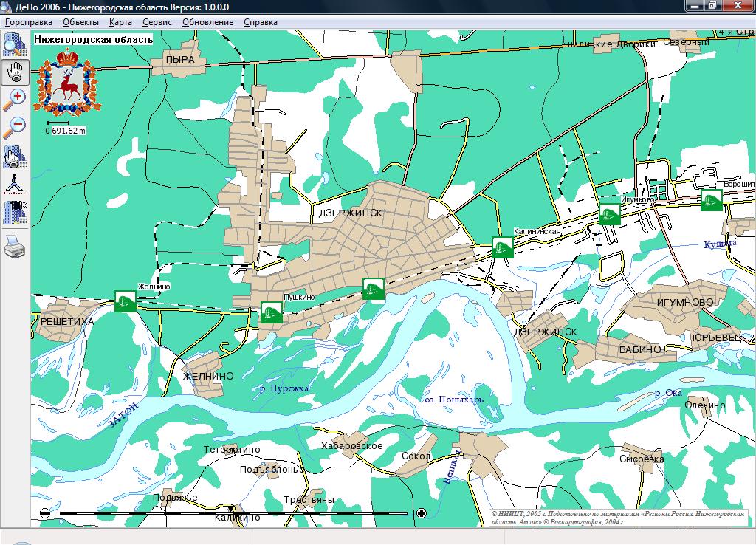The width and height of the screenshot is (756, 545).
Task: Select the Калининская station marker on map
Action: (x=503, y=247)
